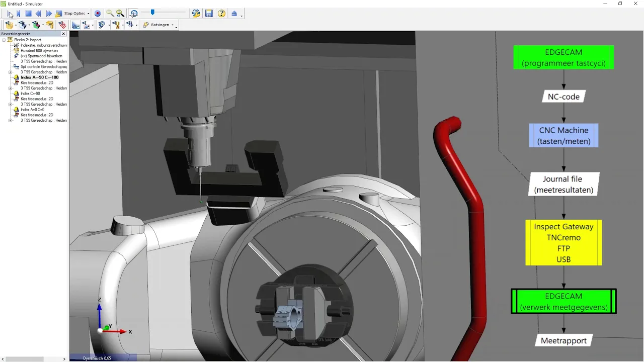
Task: Click the viewport layout camera icon
Action: 86,25
